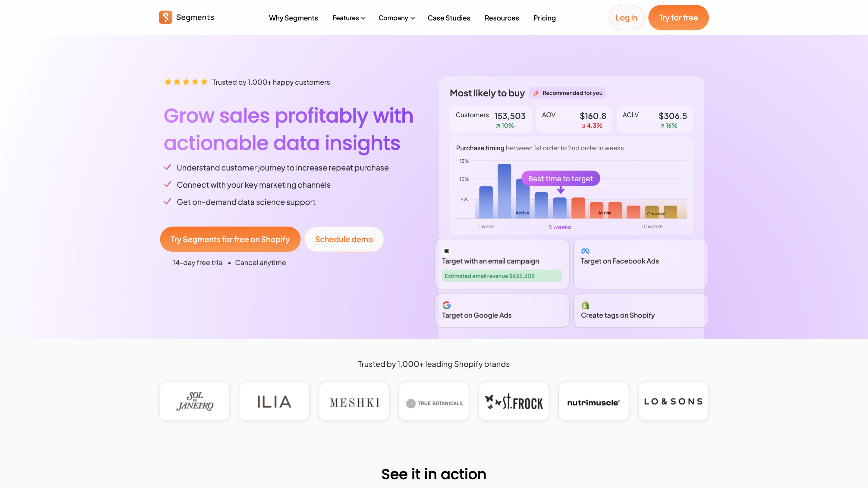The width and height of the screenshot is (868, 488).
Task: Click the Best time to target arrow
Action: tap(560, 190)
